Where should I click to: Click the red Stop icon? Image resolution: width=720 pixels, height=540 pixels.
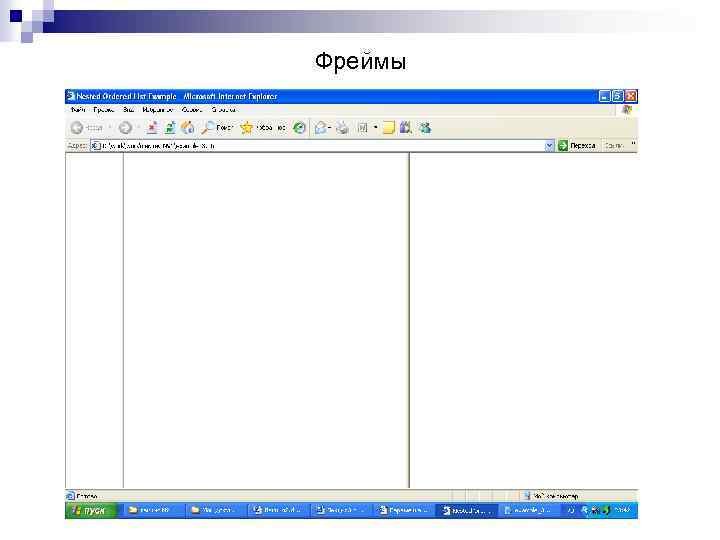point(152,128)
